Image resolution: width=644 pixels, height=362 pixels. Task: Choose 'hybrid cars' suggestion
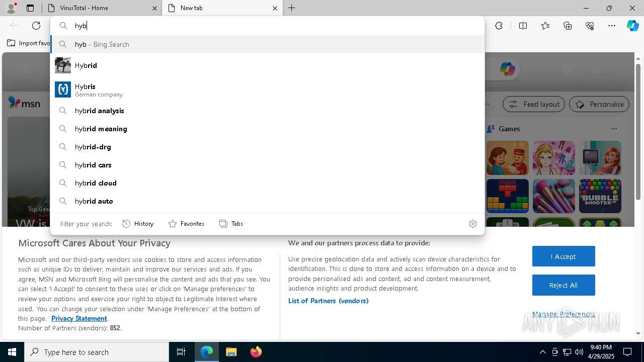pyautogui.click(x=268, y=165)
